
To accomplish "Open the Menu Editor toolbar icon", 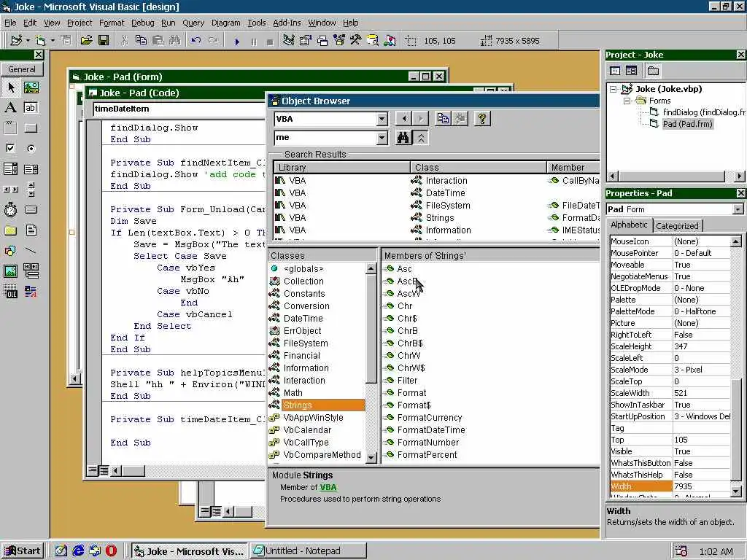I will coord(66,41).
